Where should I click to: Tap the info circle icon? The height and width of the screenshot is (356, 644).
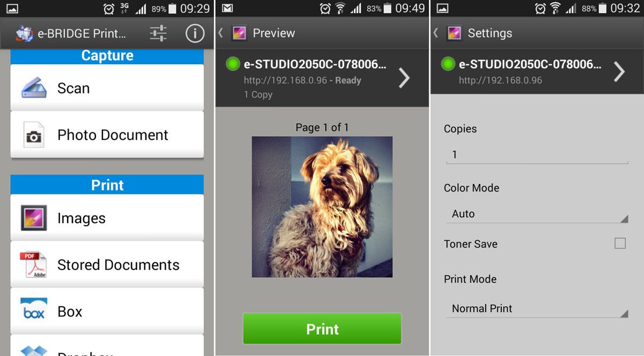(195, 33)
